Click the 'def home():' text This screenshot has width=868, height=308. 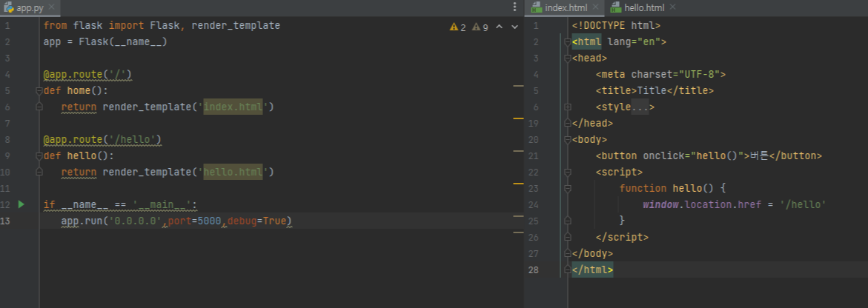(x=76, y=90)
